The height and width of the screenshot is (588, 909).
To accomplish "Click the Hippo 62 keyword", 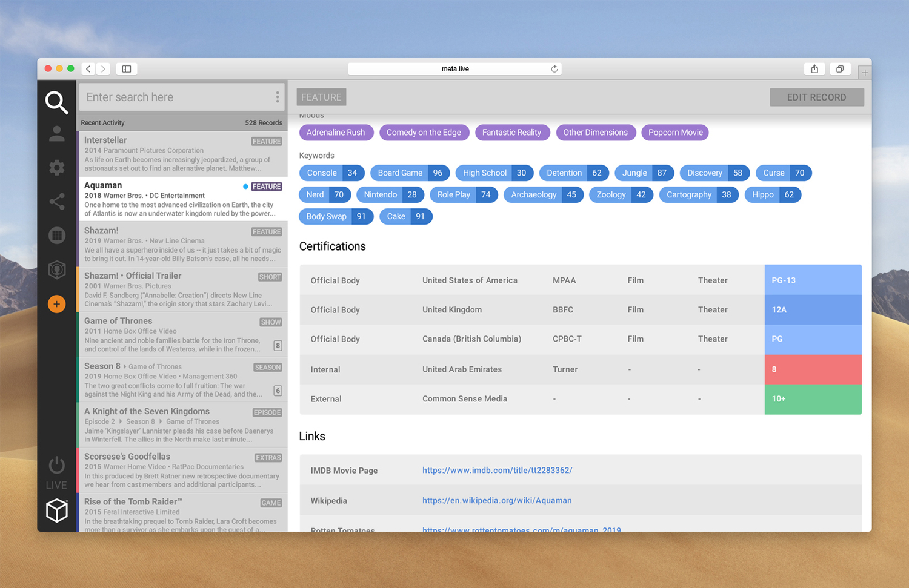I will [773, 194].
